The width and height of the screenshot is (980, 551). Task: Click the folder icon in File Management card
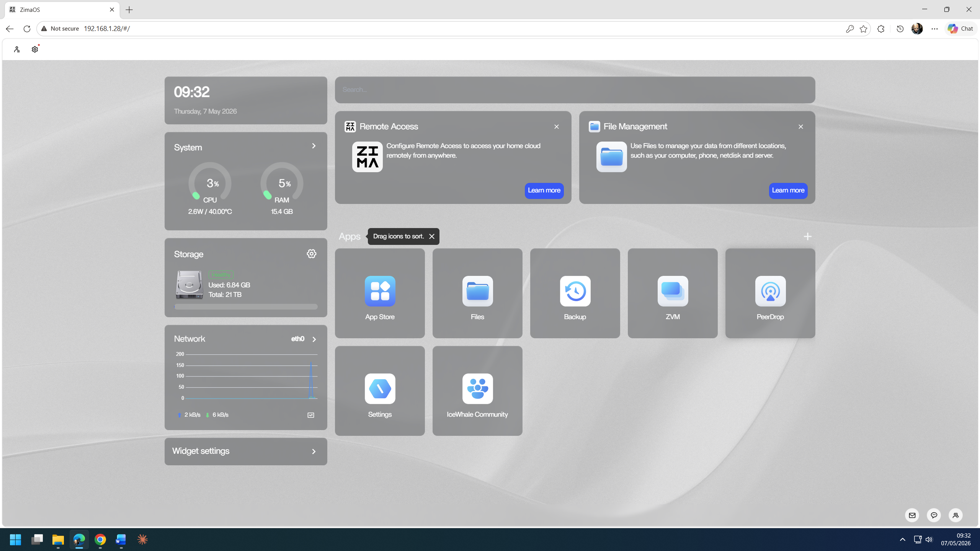[x=611, y=157]
